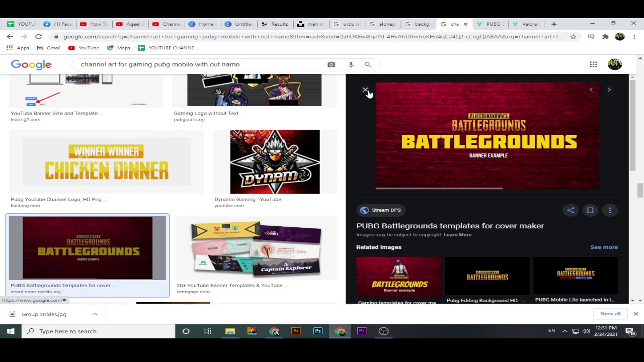Bookmark this page star icon
The height and width of the screenshot is (362, 644).
(x=573, y=37)
